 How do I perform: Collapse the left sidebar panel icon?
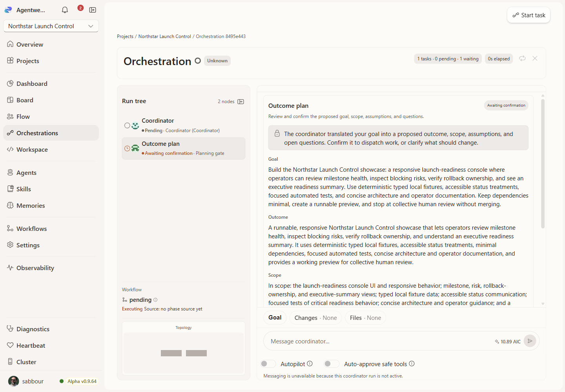click(93, 10)
